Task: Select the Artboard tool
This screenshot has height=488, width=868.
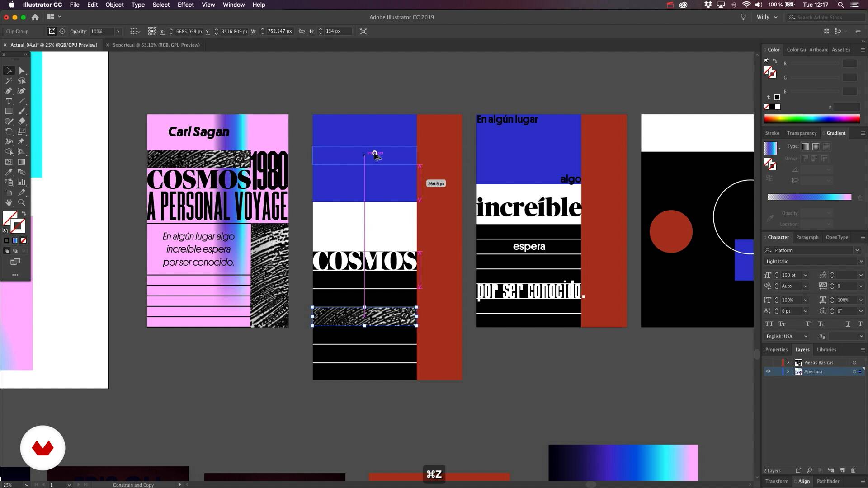Action: coord(9,192)
